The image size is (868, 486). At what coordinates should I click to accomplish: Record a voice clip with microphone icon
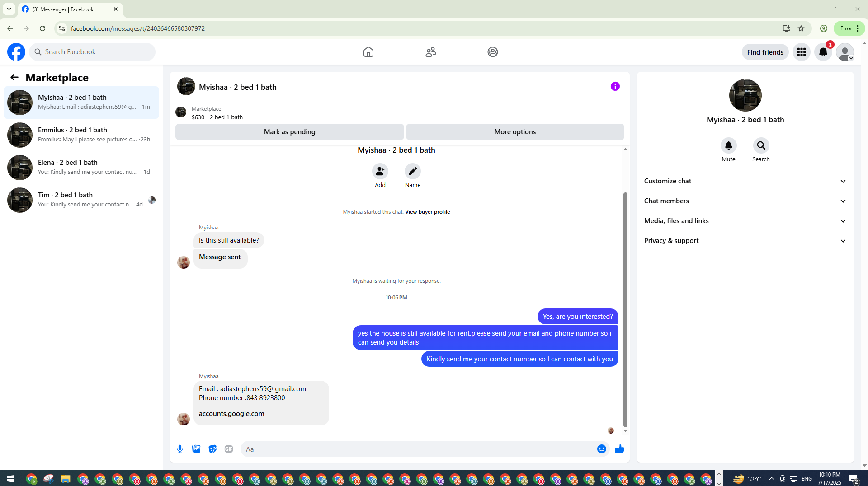(x=180, y=449)
